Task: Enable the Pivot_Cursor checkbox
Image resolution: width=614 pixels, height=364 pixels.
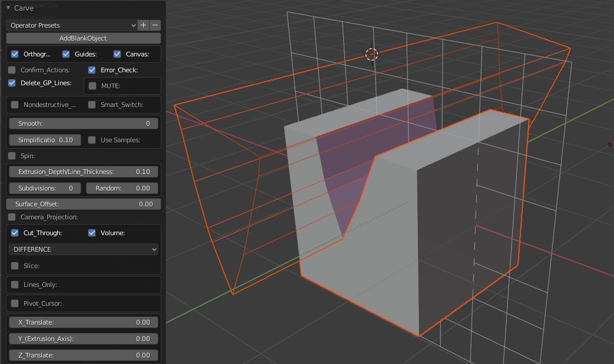Action: point(15,303)
